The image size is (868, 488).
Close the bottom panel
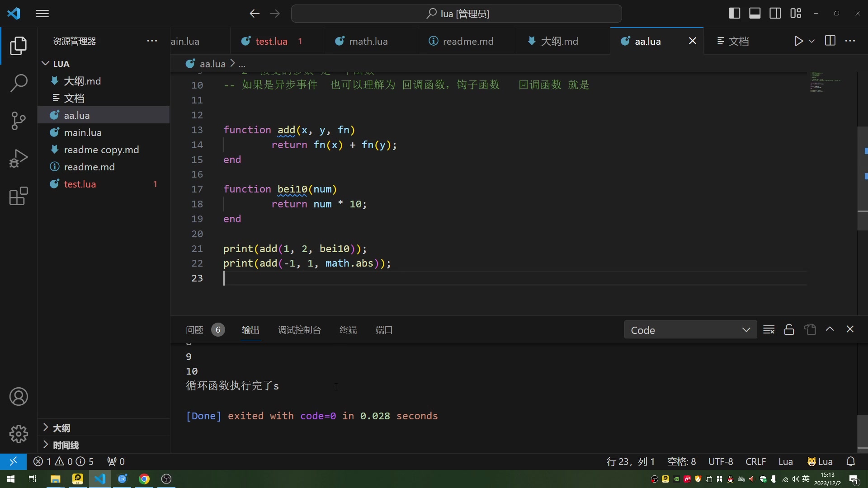850,329
